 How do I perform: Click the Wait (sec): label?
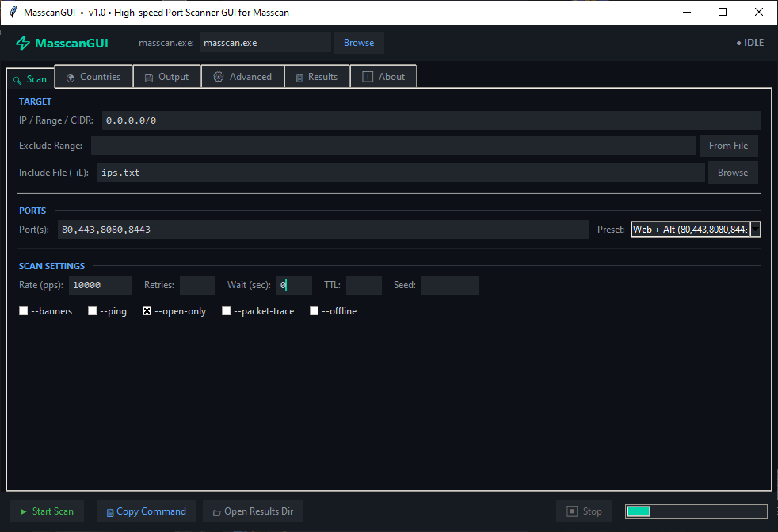pyautogui.click(x=249, y=285)
